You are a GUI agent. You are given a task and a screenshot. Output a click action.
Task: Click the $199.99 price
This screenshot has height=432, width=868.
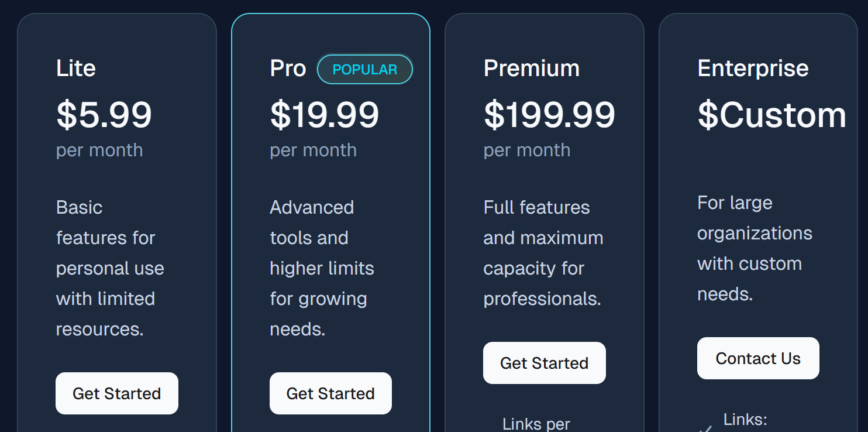coord(549,115)
